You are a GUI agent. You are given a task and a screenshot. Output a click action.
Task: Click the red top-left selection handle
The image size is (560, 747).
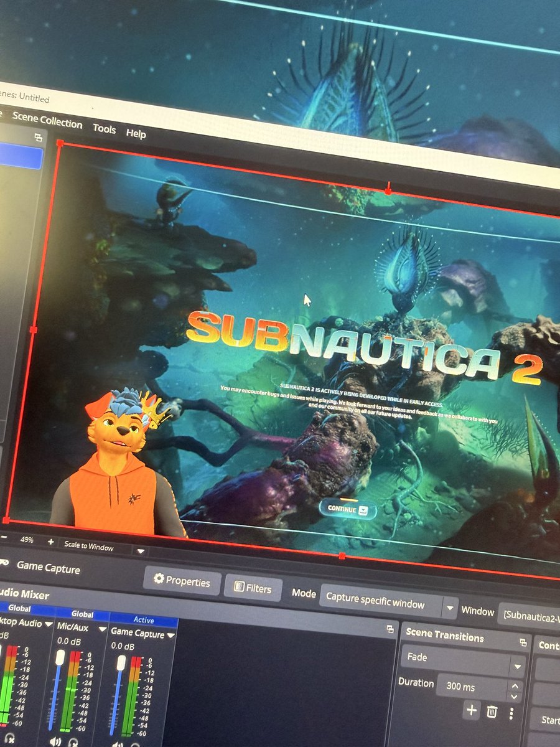click(x=60, y=143)
